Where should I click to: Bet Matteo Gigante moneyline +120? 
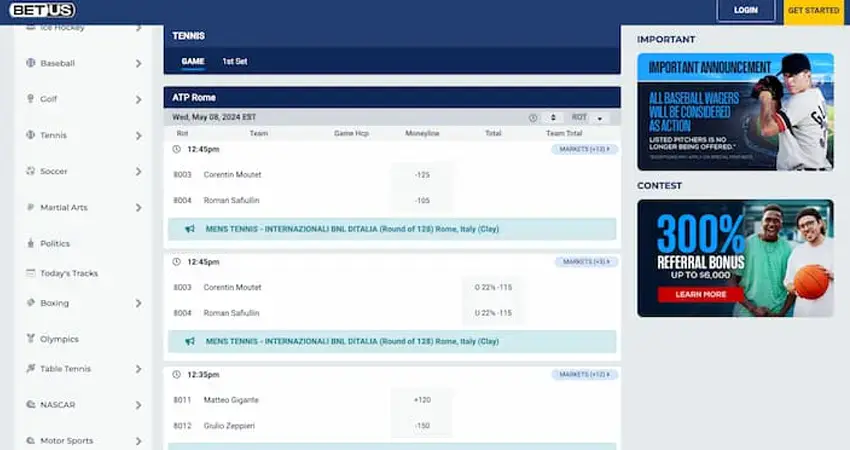pyautogui.click(x=422, y=400)
